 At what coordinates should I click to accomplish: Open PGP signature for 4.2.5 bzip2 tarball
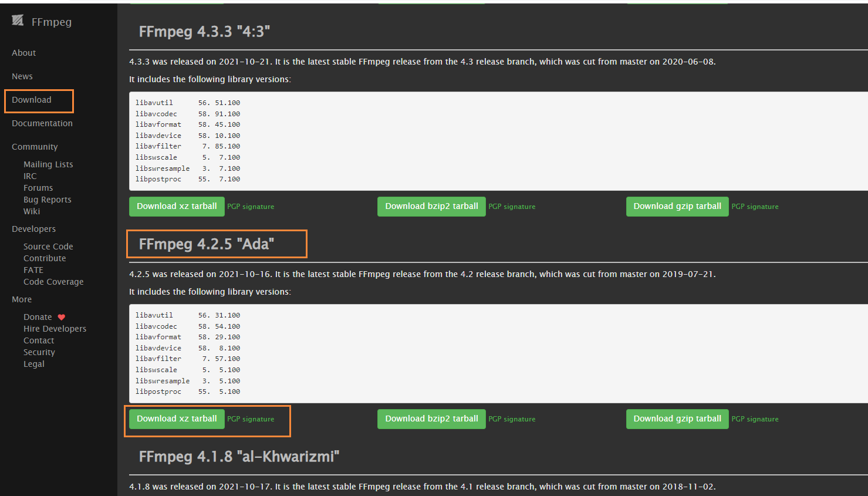pyautogui.click(x=512, y=419)
